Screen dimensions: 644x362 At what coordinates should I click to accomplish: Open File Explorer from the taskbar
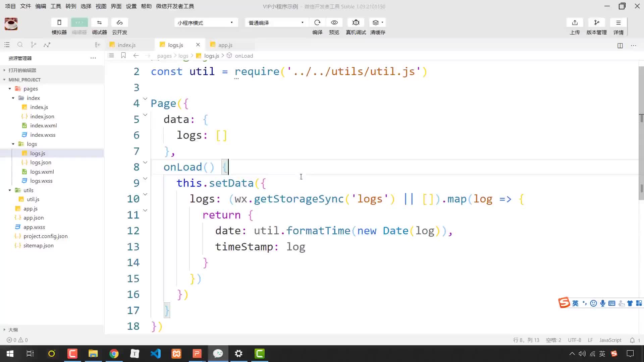93,354
